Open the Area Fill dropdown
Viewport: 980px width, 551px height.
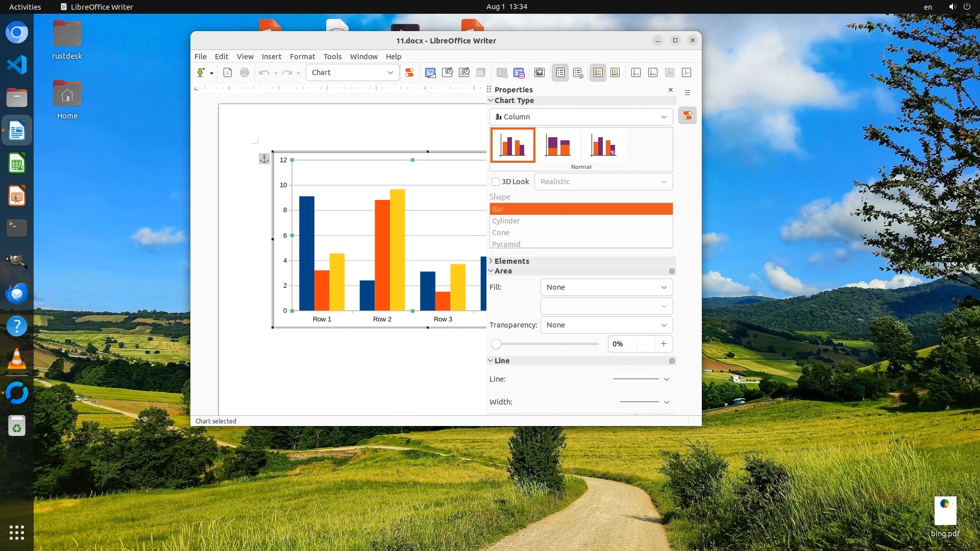(x=606, y=287)
